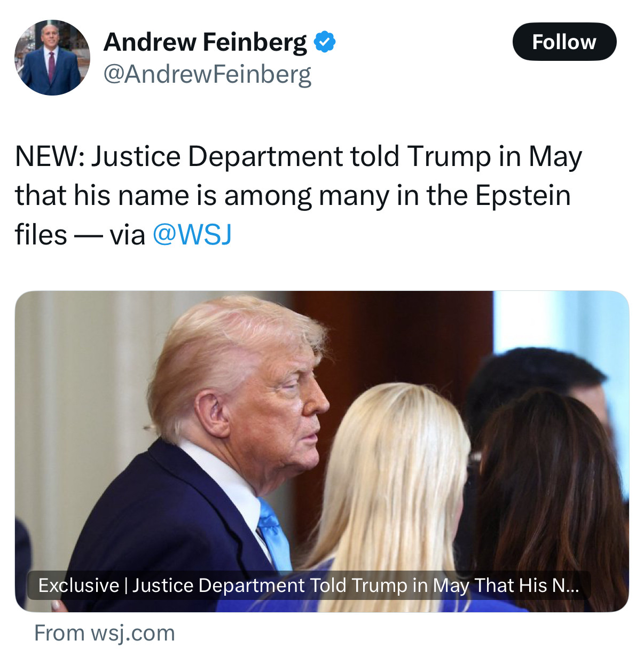
Task: Follow the Andrew Feinberg account
Action: coord(564,42)
